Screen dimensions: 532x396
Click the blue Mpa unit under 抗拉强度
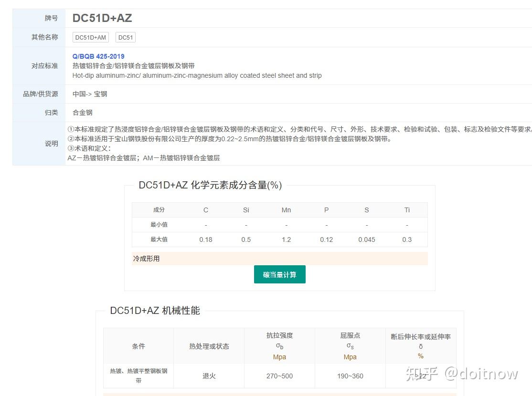coord(279,356)
